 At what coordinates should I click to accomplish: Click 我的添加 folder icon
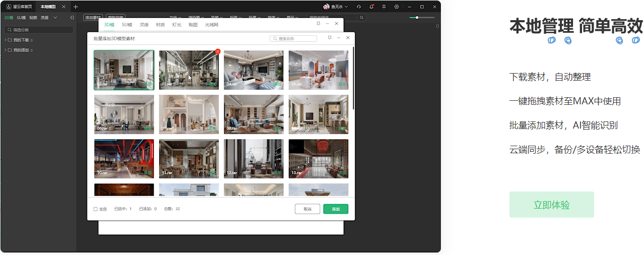pos(10,50)
